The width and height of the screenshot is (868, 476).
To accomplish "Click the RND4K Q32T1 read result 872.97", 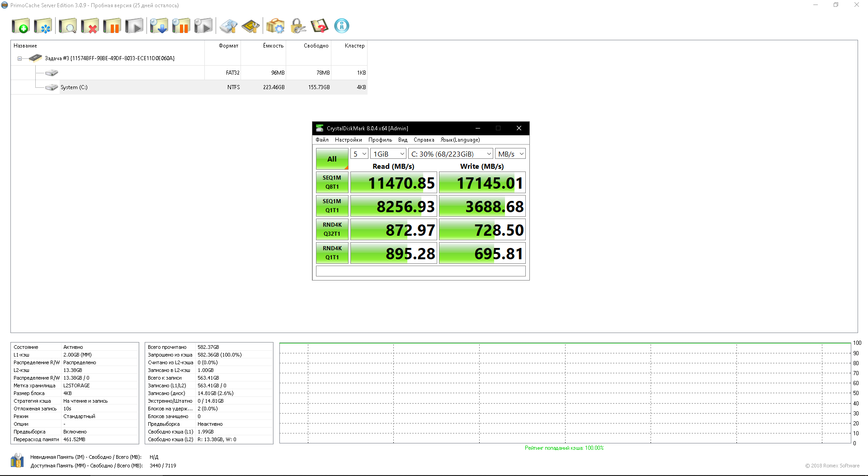I will [393, 230].
